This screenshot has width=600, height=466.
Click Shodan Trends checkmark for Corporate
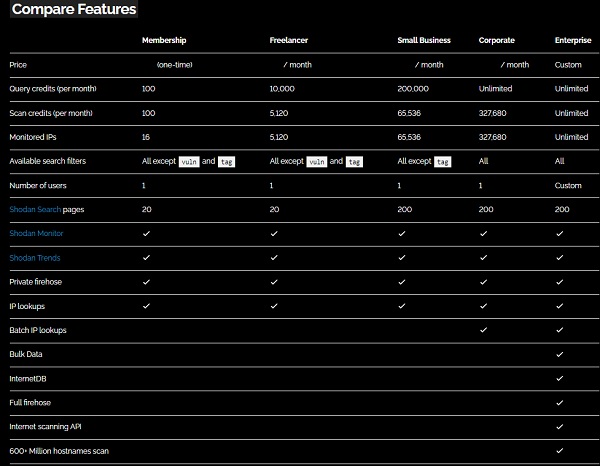pyautogui.click(x=484, y=257)
